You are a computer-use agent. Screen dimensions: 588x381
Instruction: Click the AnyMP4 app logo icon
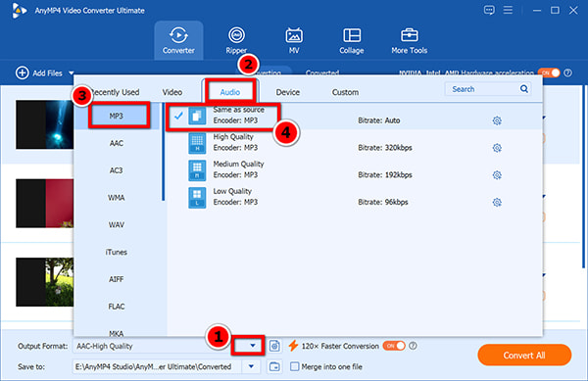(19, 10)
